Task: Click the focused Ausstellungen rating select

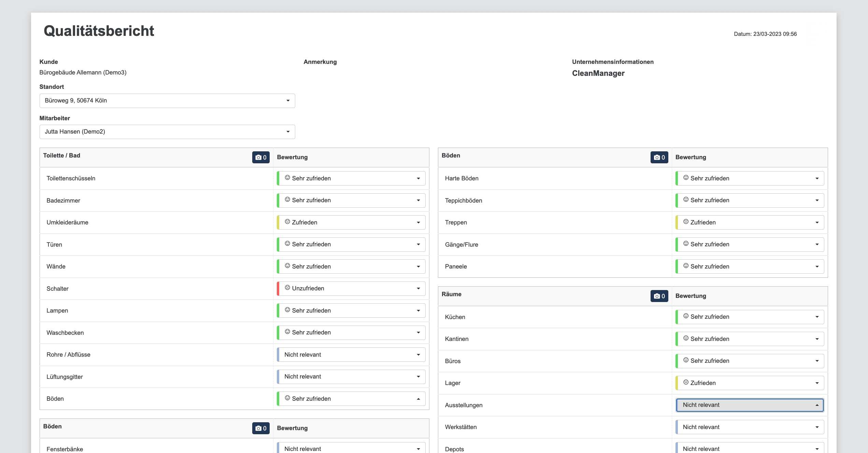Action: coord(750,405)
